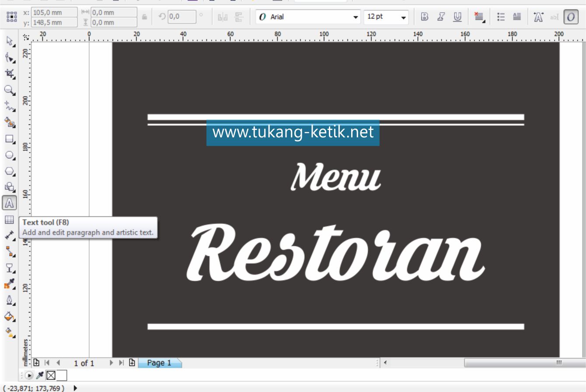
Task: Select the Table tool
Action: tap(9, 220)
